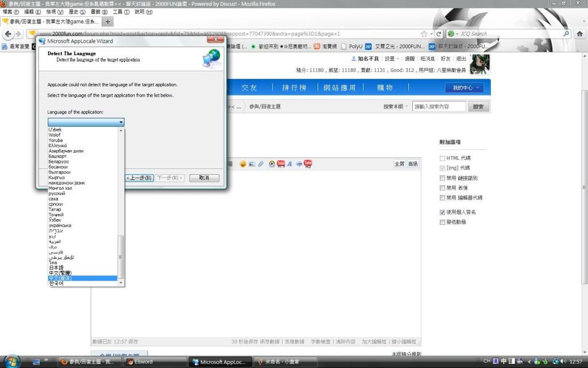Image resolution: width=588 pixels, height=368 pixels.
Task: Click 上一步(B) back button in wizard
Action: click(x=139, y=178)
